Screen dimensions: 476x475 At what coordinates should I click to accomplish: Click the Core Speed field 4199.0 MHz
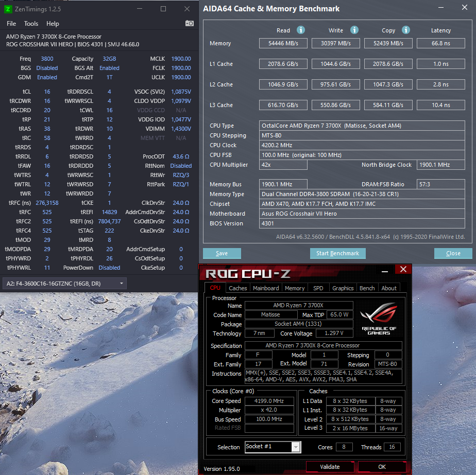(269, 401)
